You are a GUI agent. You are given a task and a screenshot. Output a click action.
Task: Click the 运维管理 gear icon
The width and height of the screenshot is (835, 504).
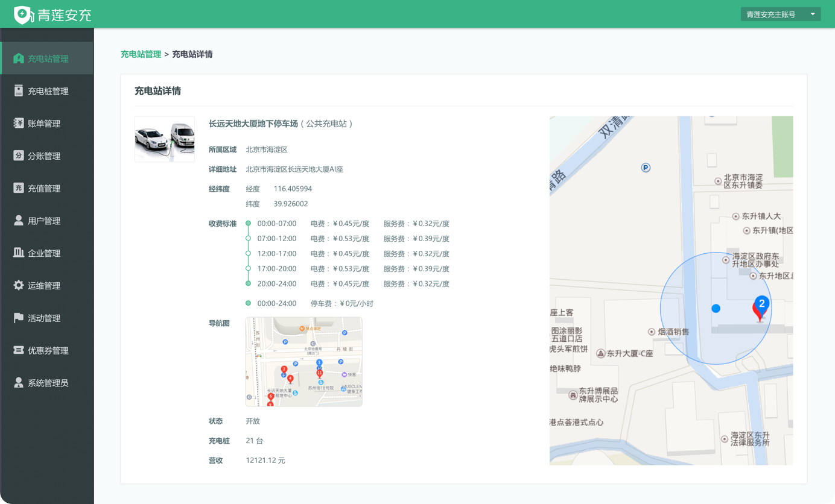pyautogui.click(x=19, y=285)
